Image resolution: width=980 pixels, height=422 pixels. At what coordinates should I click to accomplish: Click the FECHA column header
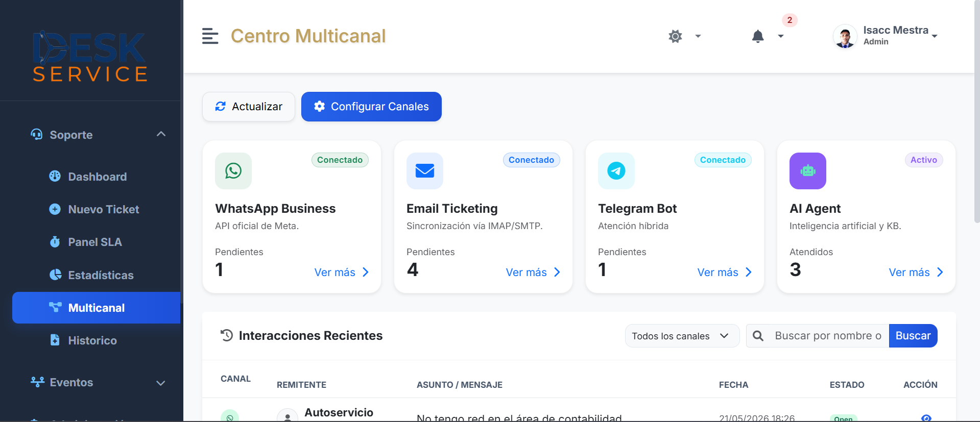coord(733,385)
